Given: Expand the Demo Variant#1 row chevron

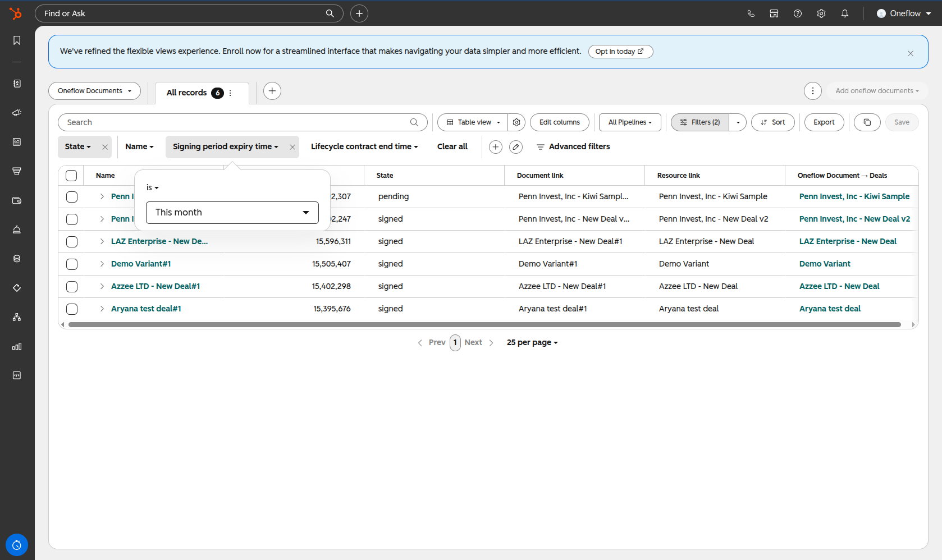Looking at the screenshot, I should [102, 264].
